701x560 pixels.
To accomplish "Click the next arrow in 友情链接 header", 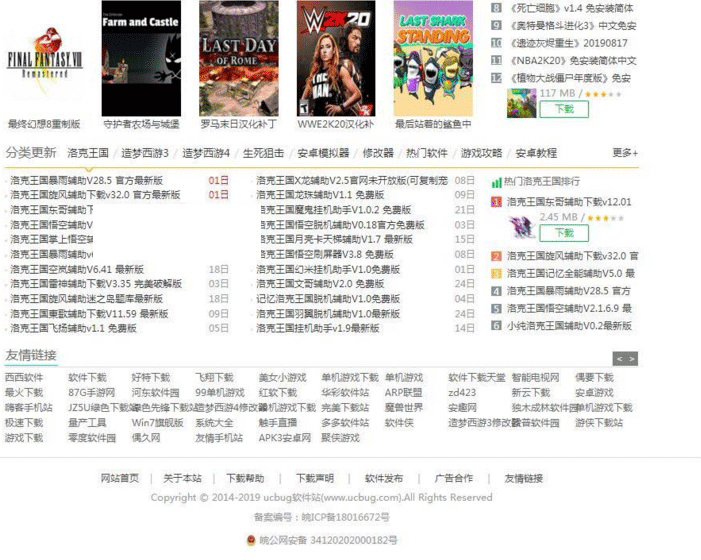I will coord(632,359).
